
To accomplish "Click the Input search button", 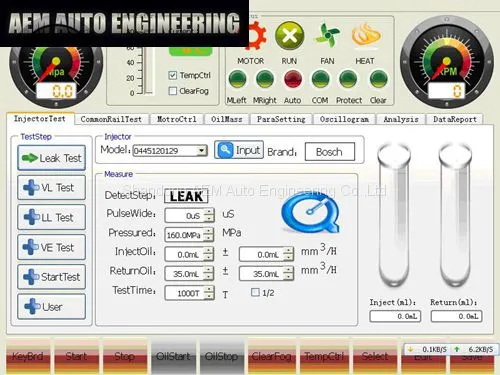I will point(239,150).
